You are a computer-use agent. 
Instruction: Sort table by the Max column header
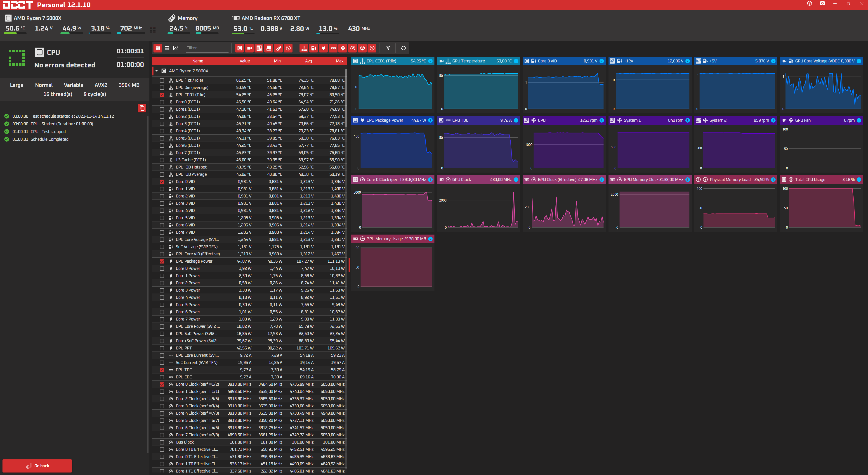(x=340, y=61)
